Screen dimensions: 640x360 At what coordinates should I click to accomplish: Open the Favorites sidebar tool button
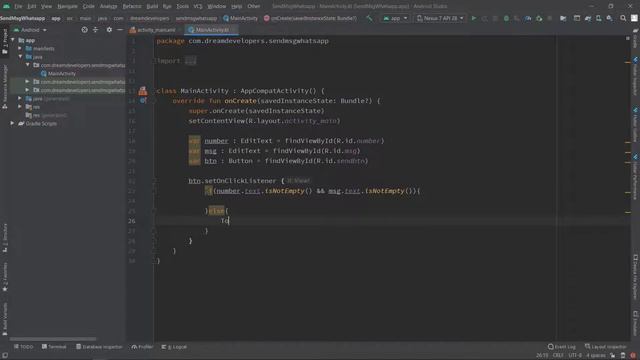[x=5, y=277]
